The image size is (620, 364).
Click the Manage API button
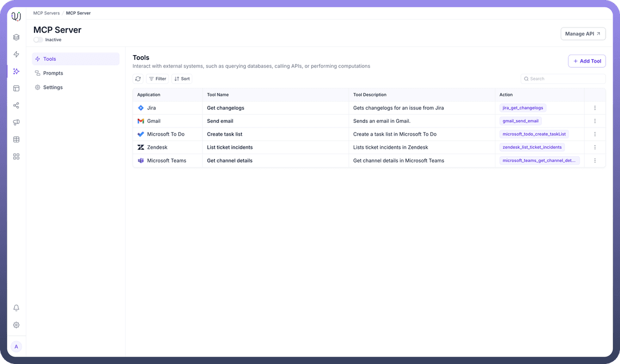pyautogui.click(x=583, y=34)
